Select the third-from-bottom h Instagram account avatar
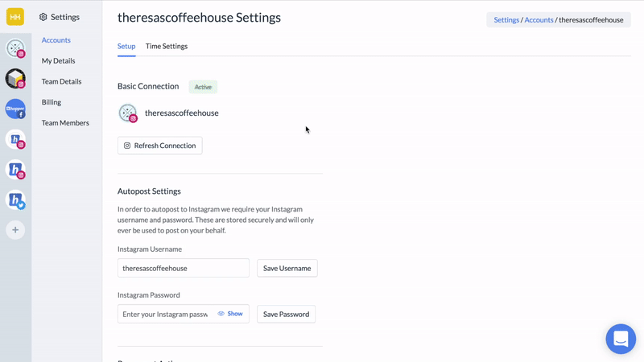Viewport: 644px width, 362px height. (x=15, y=139)
